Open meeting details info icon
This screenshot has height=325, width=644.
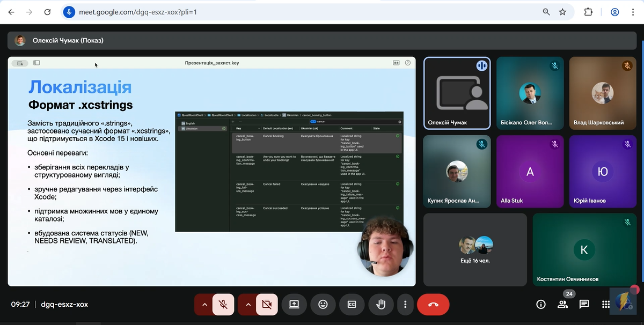pos(541,305)
